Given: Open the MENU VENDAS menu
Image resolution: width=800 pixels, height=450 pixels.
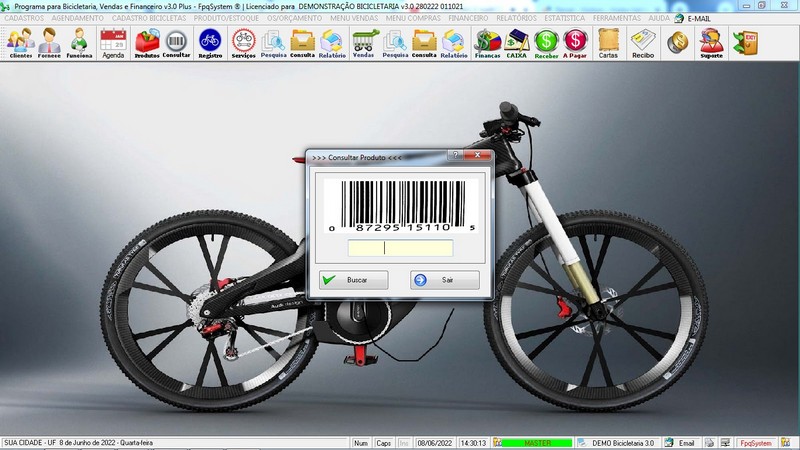Looking at the screenshot, I should 354,18.
